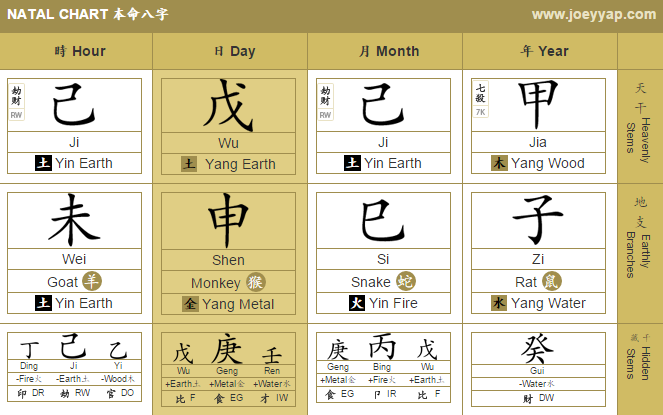Click the Shen earthly branch character

click(x=228, y=220)
